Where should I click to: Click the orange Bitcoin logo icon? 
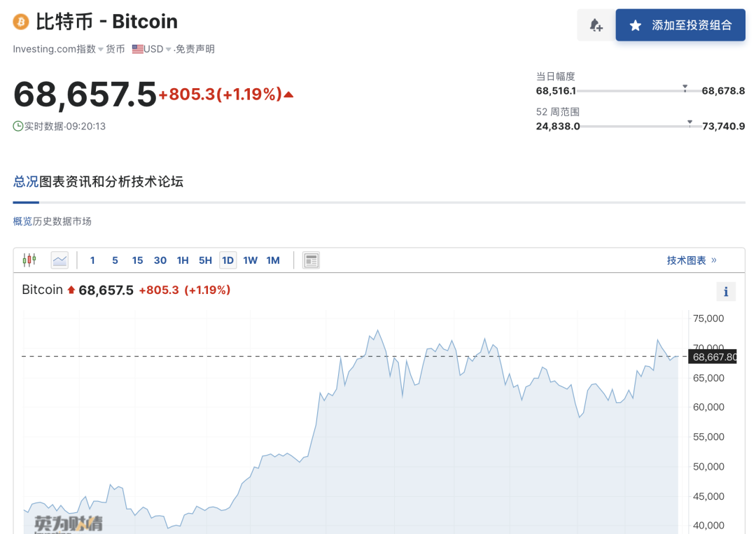coord(21,22)
